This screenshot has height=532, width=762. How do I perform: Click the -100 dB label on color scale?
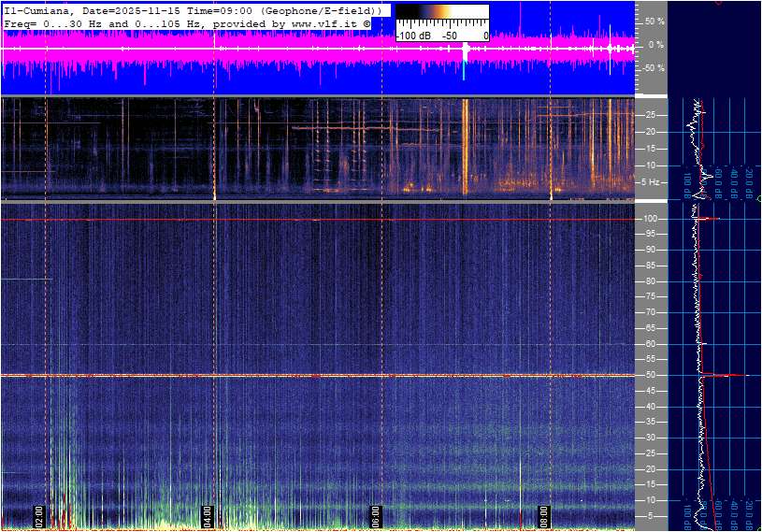coord(414,36)
